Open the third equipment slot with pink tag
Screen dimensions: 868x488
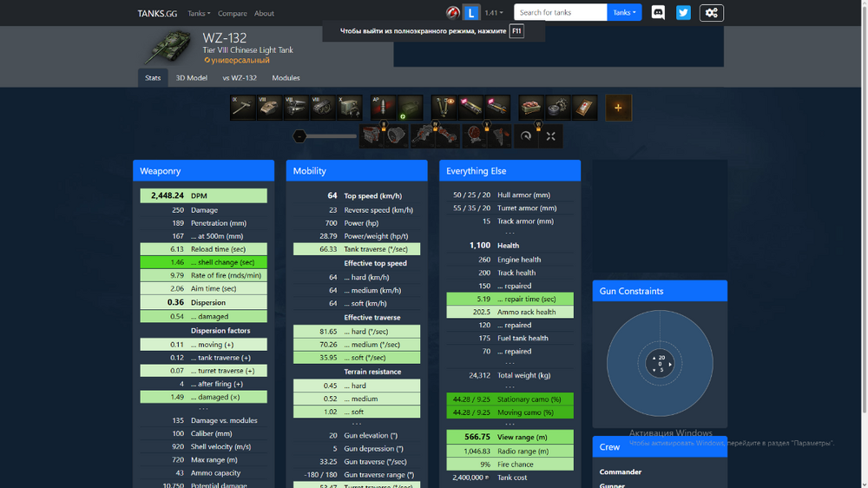[x=497, y=108]
